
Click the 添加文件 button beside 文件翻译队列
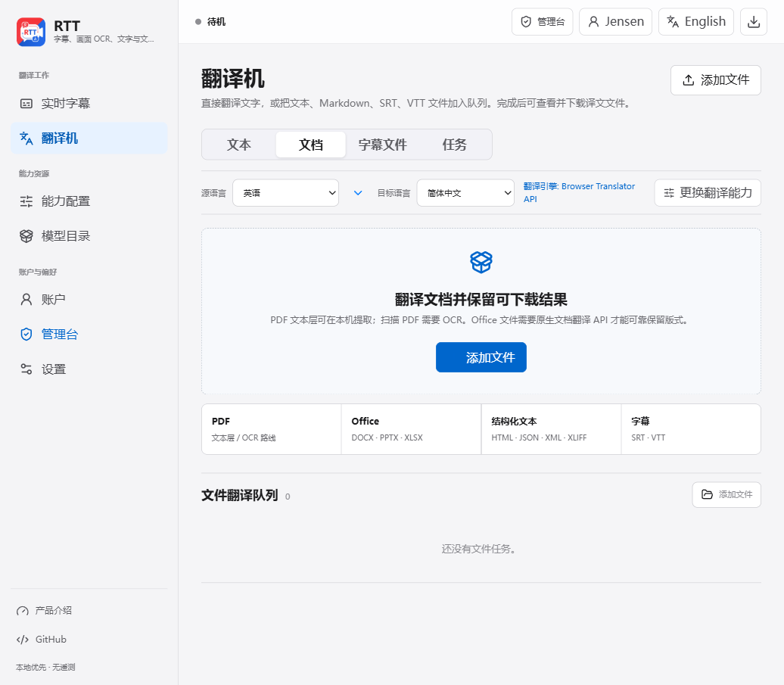click(x=726, y=494)
